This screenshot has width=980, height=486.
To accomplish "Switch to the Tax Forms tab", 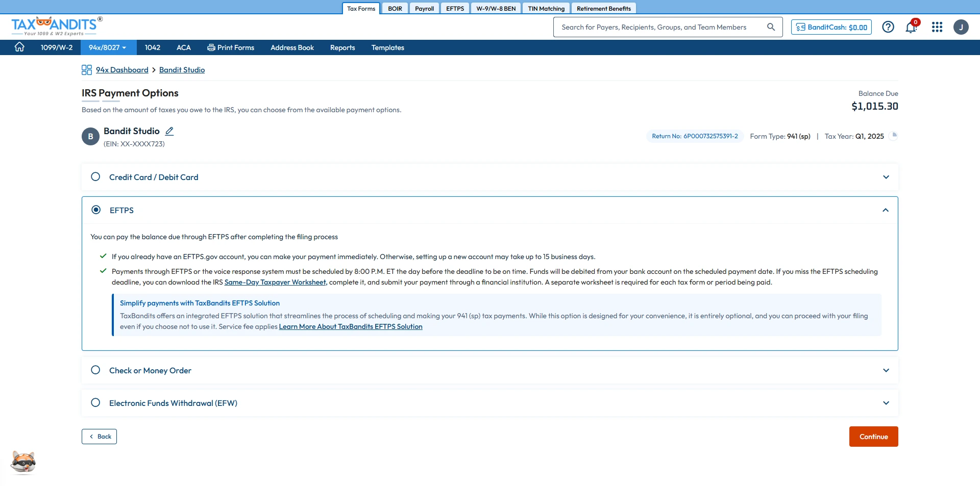I will click(361, 9).
